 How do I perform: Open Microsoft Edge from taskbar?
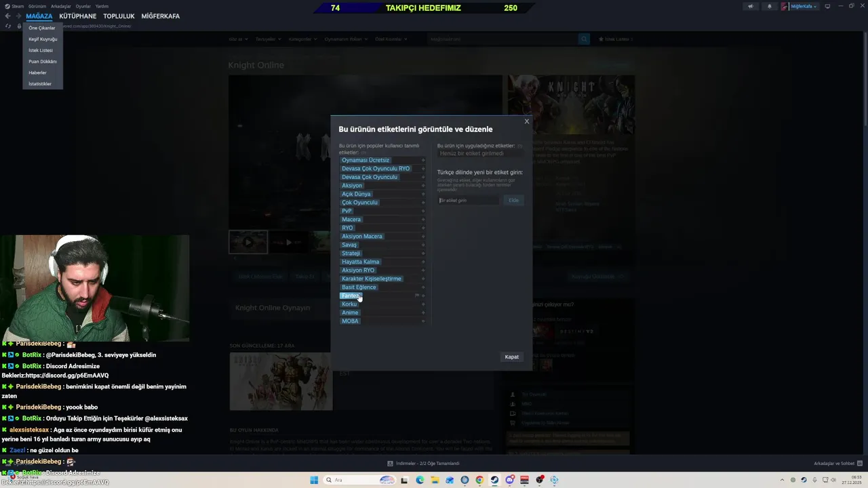tap(420, 480)
